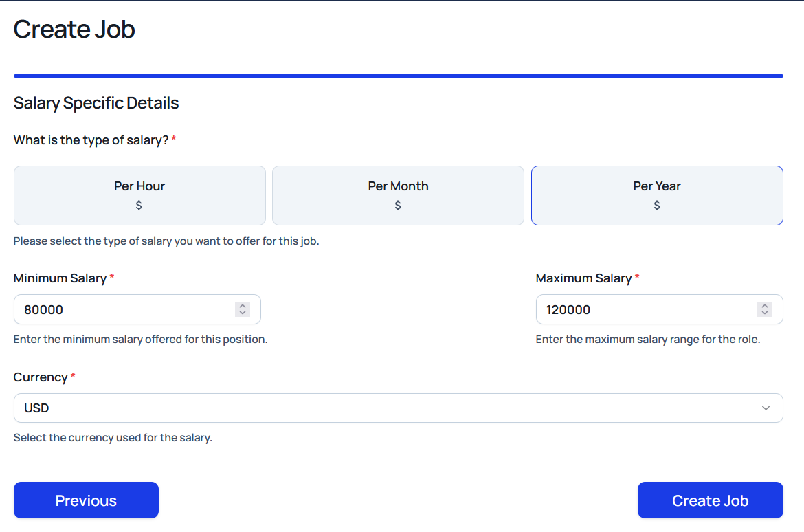Screen dimensions: 804x532
Task: Select the Per Hour salary type
Action: pyautogui.click(x=139, y=186)
